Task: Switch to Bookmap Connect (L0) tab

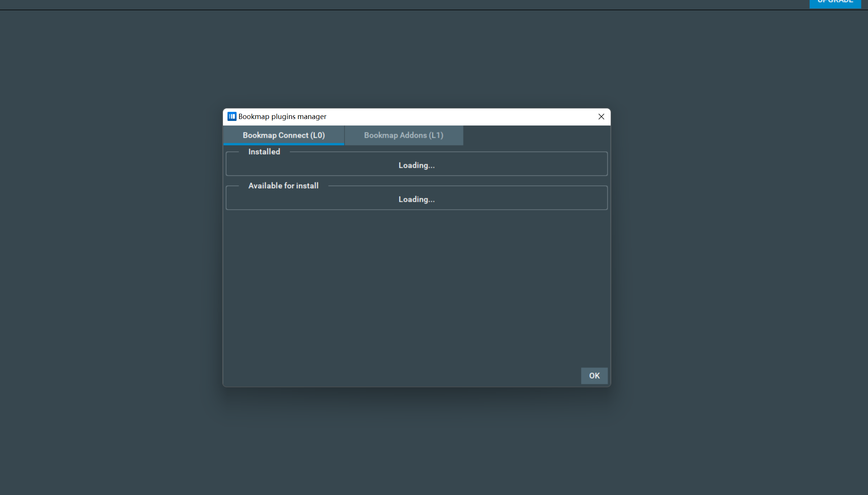Action: pyautogui.click(x=284, y=135)
